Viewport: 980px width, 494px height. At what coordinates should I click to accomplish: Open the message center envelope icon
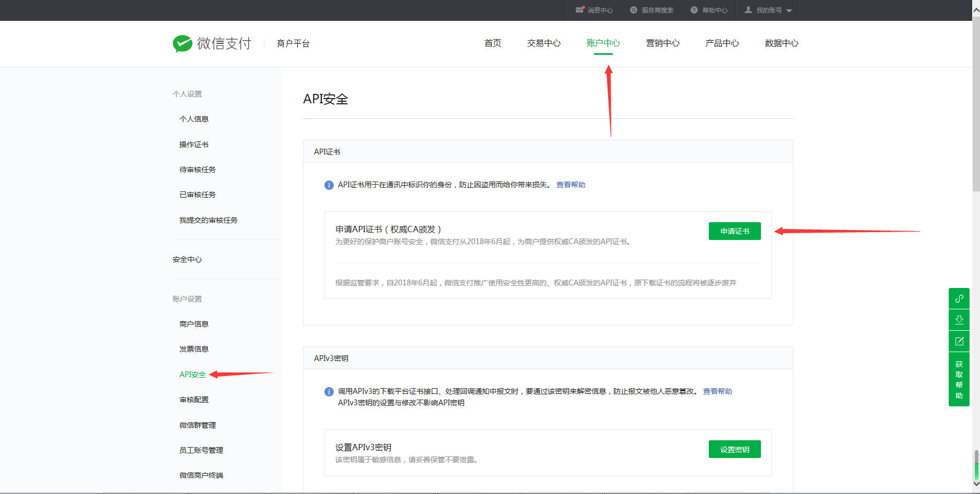coord(579,10)
